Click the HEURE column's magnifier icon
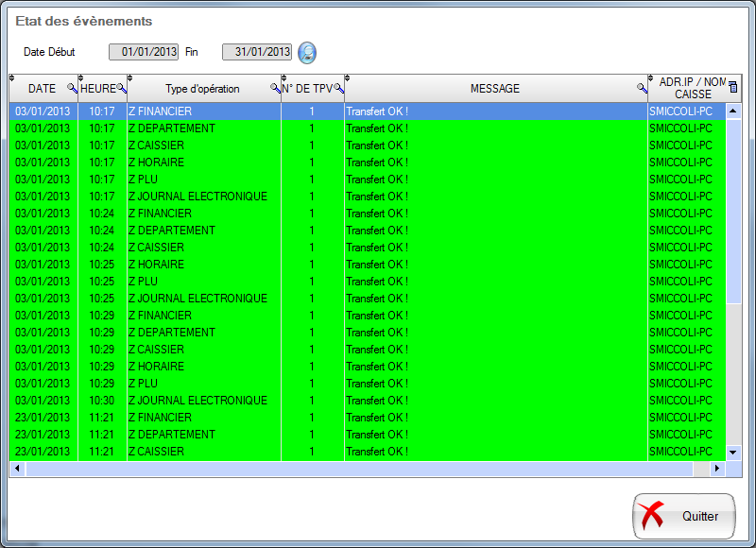Screen dimensions: 756x548 [119, 88]
